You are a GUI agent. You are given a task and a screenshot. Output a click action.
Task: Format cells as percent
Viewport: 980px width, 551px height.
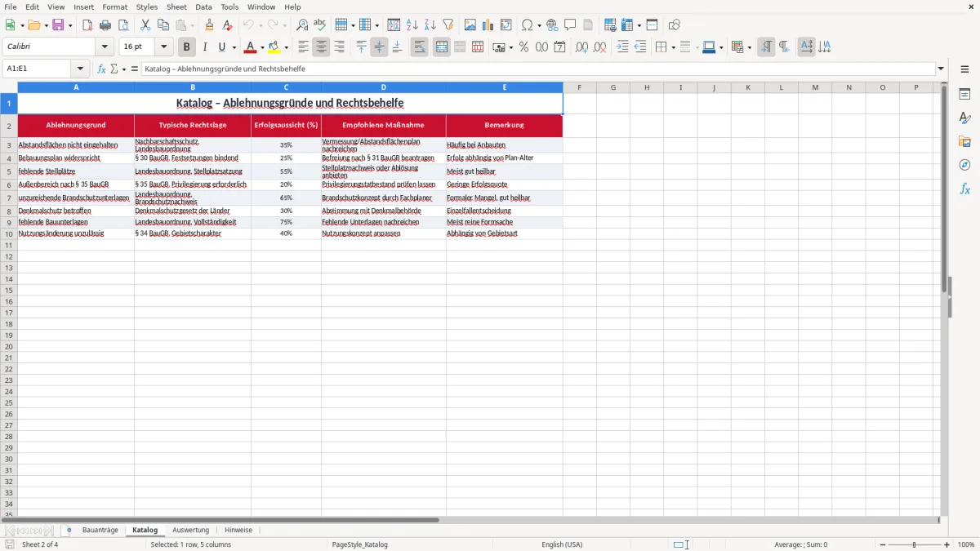click(523, 47)
